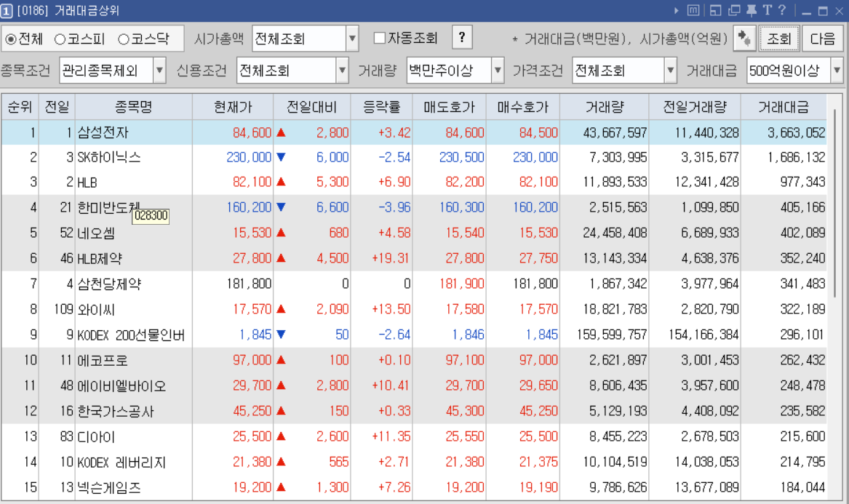The width and height of the screenshot is (849, 504).
Task: Select the 에코프로 stock name
Action: tap(103, 360)
